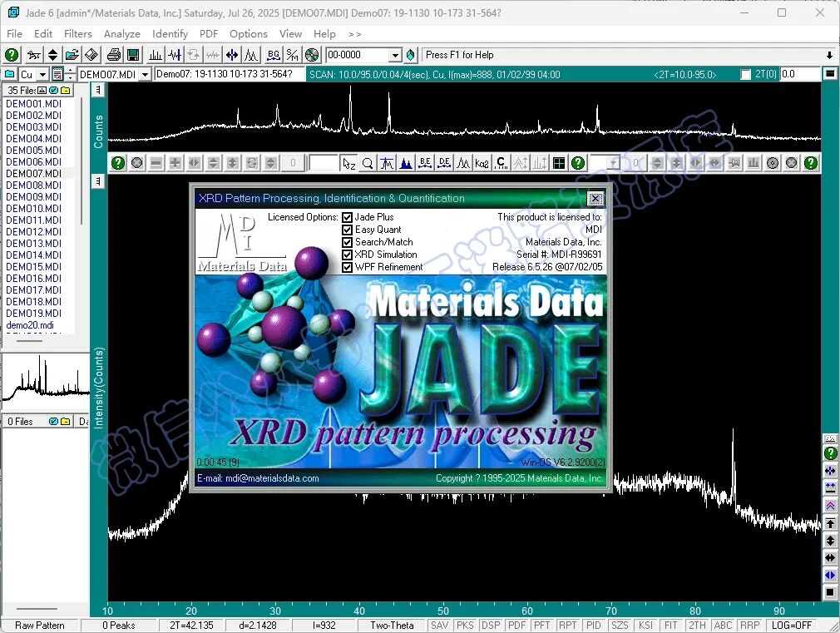Image resolution: width=840 pixels, height=633 pixels.
Task: Select the cursor pointer zoom tool
Action: point(348,163)
